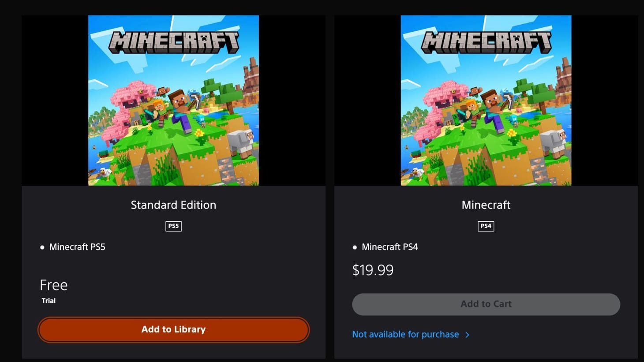Select the Standard Edition PS5 cover art

point(173,100)
